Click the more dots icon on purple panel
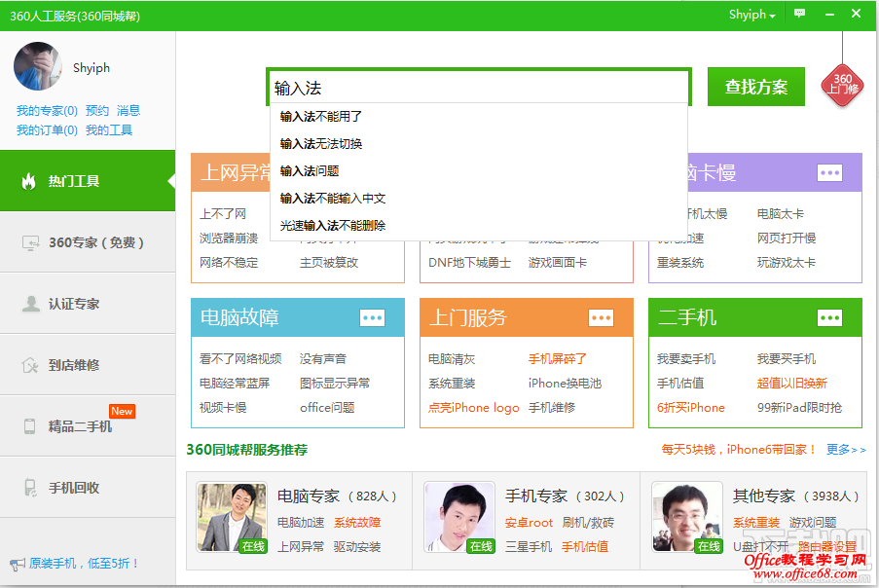Screen dimensions: 879x588 coord(829,172)
